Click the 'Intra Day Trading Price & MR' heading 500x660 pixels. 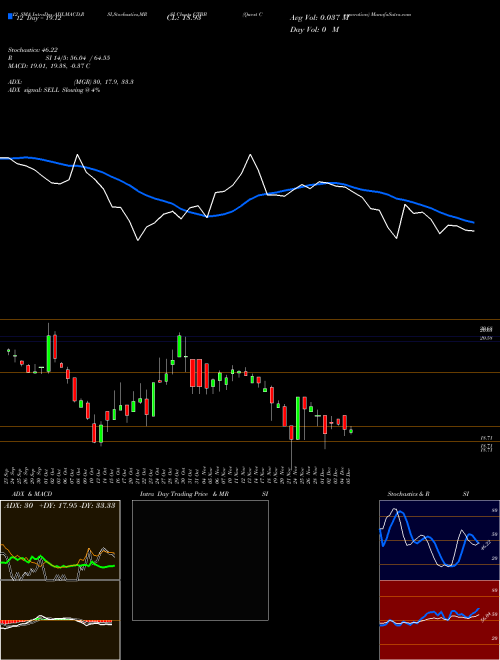tap(184, 494)
